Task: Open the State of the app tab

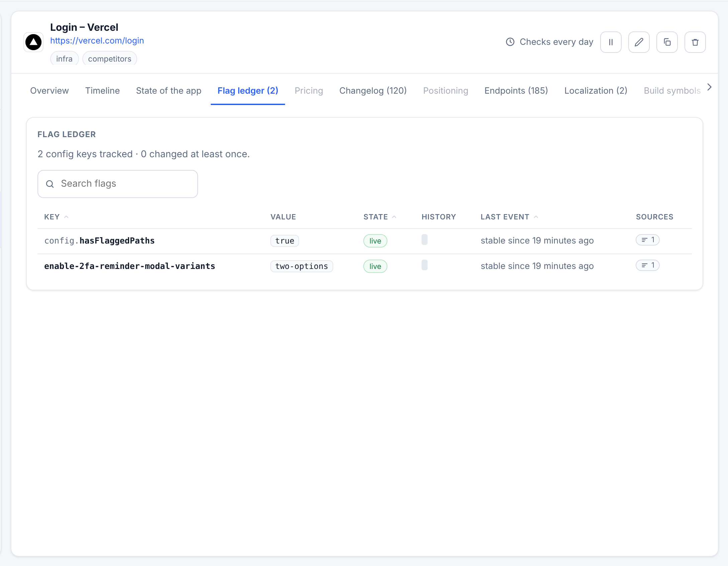Action: coord(169,91)
